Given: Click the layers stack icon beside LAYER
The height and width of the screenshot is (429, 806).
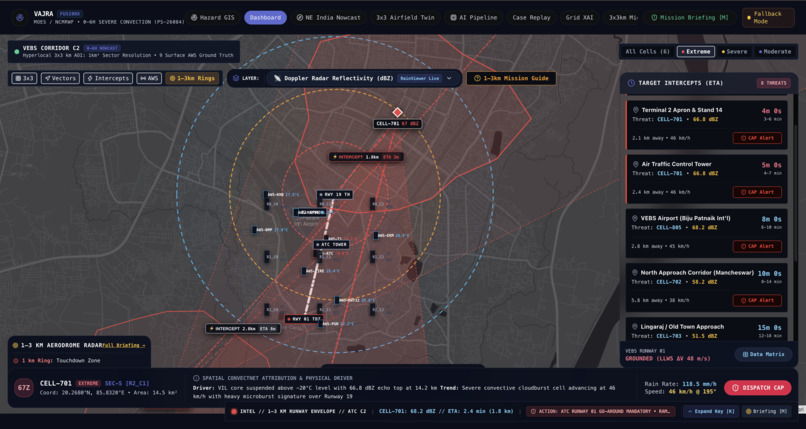Looking at the screenshot, I should coord(236,79).
